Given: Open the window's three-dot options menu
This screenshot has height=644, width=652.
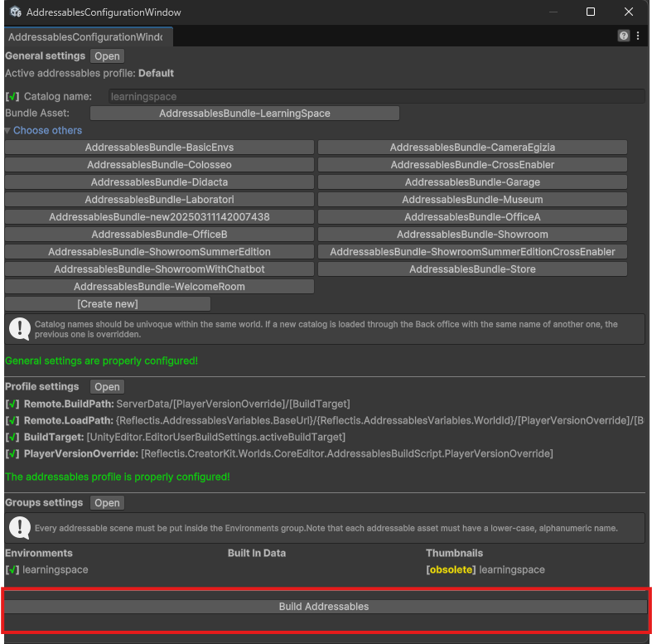Looking at the screenshot, I should point(638,36).
